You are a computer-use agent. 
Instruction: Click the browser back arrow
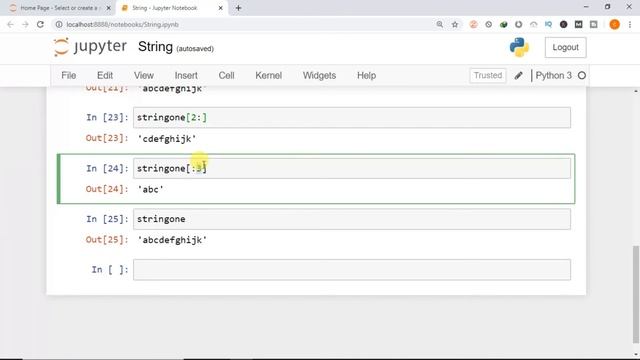coord(10,24)
